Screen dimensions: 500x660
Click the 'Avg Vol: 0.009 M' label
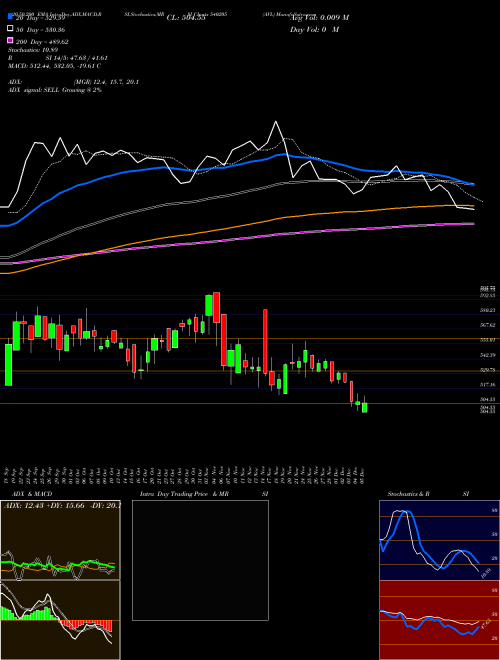pyautogui.click(x=319, y=18)
